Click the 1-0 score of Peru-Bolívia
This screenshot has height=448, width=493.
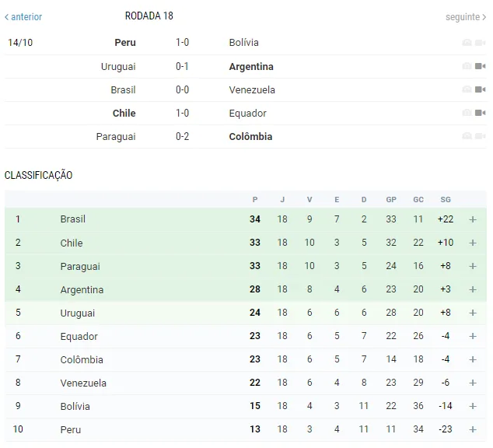coord(183,43)
